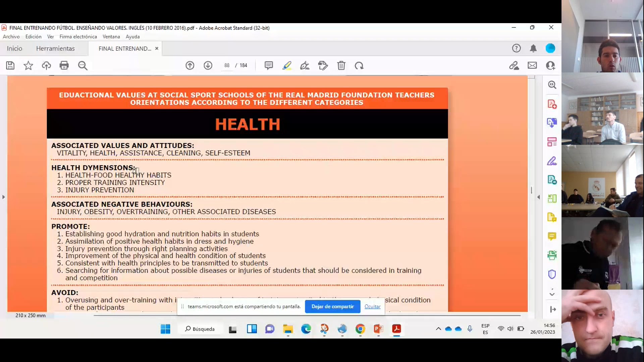
Task: Open PowerPoint from the taskbar
Action: pos(378,329)
